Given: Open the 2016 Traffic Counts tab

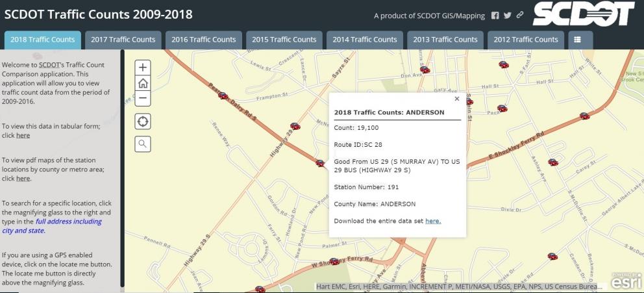Looking at the screenshot, I should 203,40.
